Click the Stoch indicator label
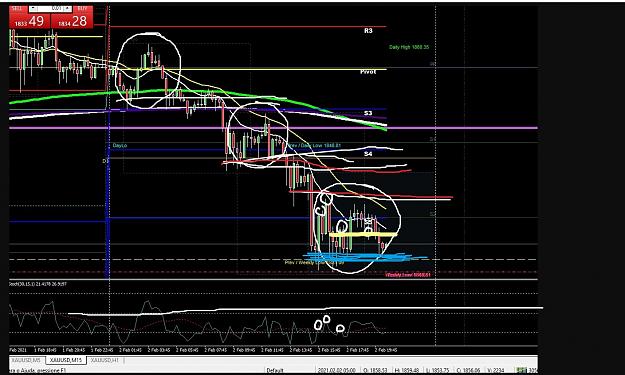Viewport: 625px width, 375px height. pos(38,284)
